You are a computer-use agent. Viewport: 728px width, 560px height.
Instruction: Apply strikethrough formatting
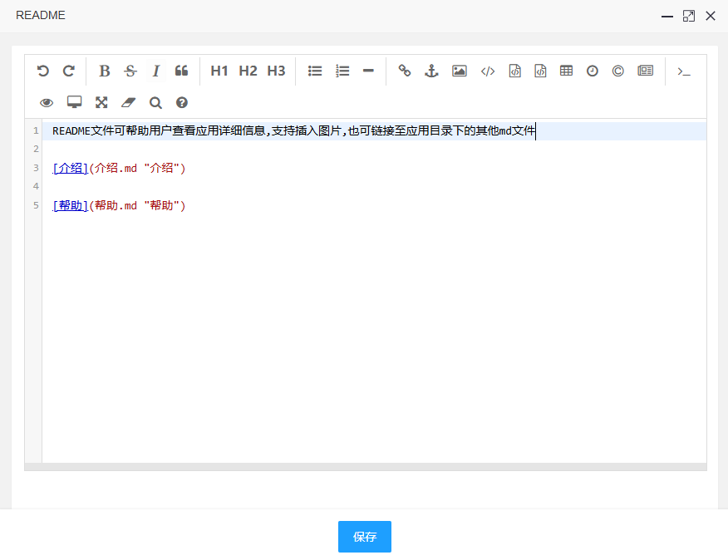(x=130, y=71)
